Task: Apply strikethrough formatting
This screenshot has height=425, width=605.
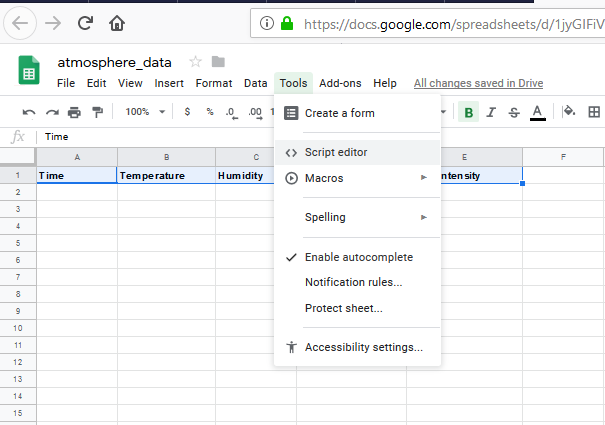Action: pos(514,112)
